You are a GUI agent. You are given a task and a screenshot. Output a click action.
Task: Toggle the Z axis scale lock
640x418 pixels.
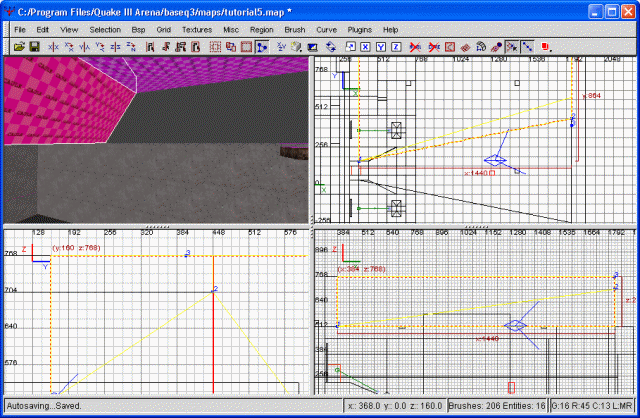coord(396,47)
